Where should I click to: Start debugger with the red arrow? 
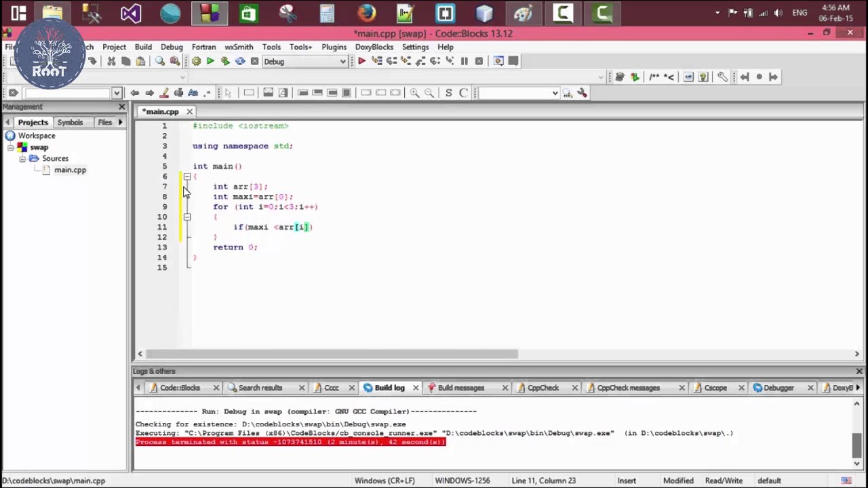(361, 61)
